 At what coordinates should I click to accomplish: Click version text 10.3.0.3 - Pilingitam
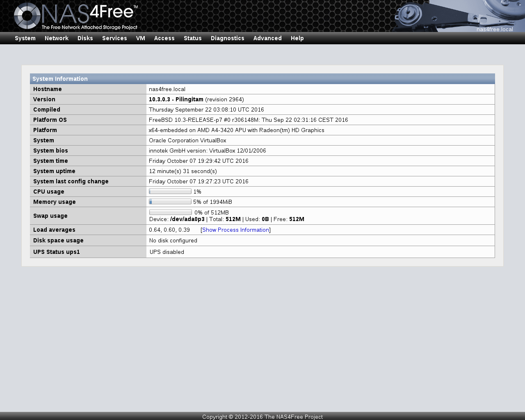(176, 99)
